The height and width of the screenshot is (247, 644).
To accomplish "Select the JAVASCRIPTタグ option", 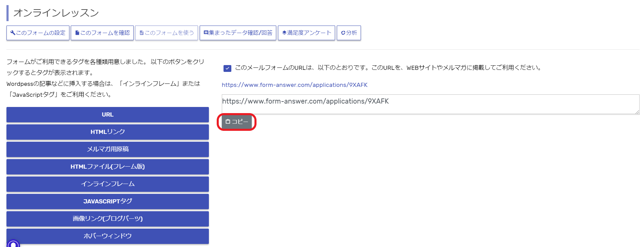I will [x=108, y=202].
